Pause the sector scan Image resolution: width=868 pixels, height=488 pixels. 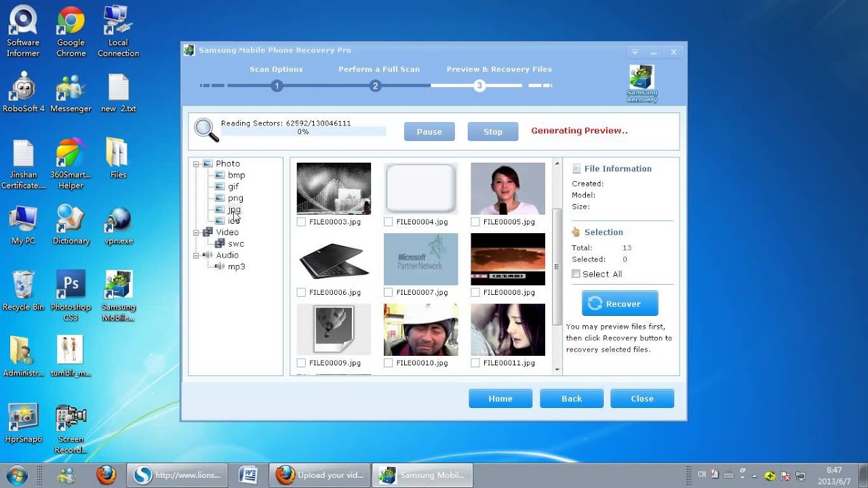[429, 131]
